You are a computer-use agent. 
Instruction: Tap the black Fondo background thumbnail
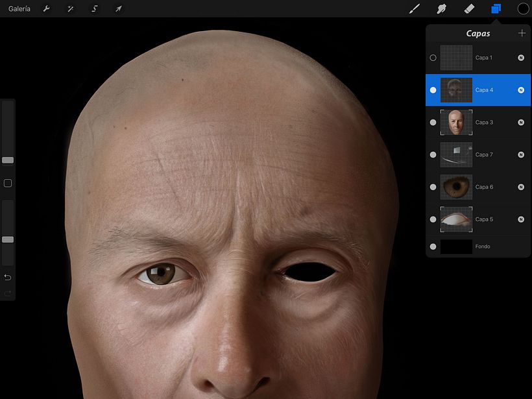coord(456,247)
